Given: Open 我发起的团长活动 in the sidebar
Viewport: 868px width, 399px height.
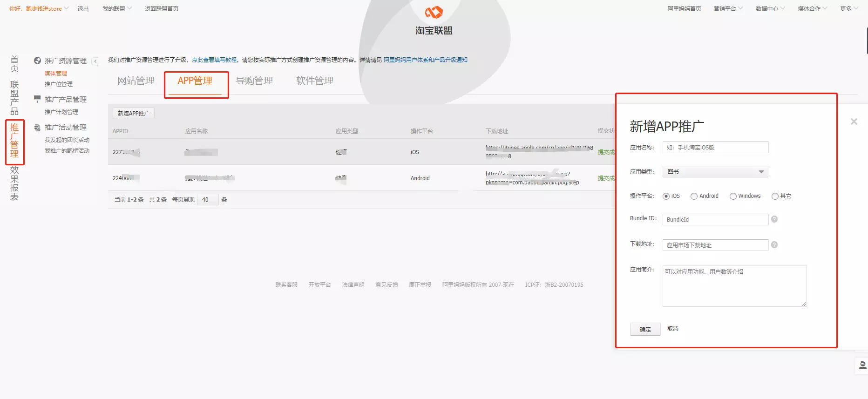Looking at the screenshot, I should (x=67, y=140).
